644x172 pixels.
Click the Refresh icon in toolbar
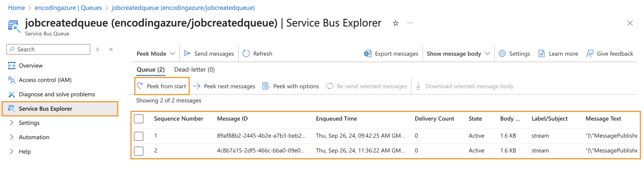pyautogui.click(x=246, y=54)
